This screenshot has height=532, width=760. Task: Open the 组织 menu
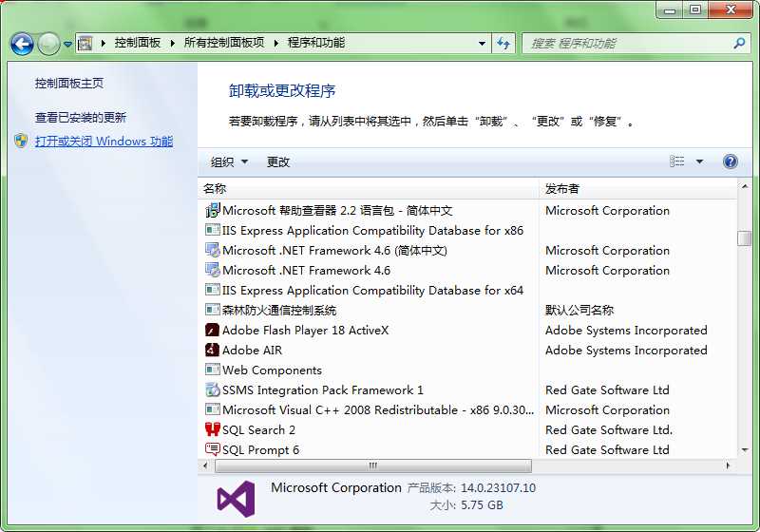pyautogui.click(x=229, y=161)
